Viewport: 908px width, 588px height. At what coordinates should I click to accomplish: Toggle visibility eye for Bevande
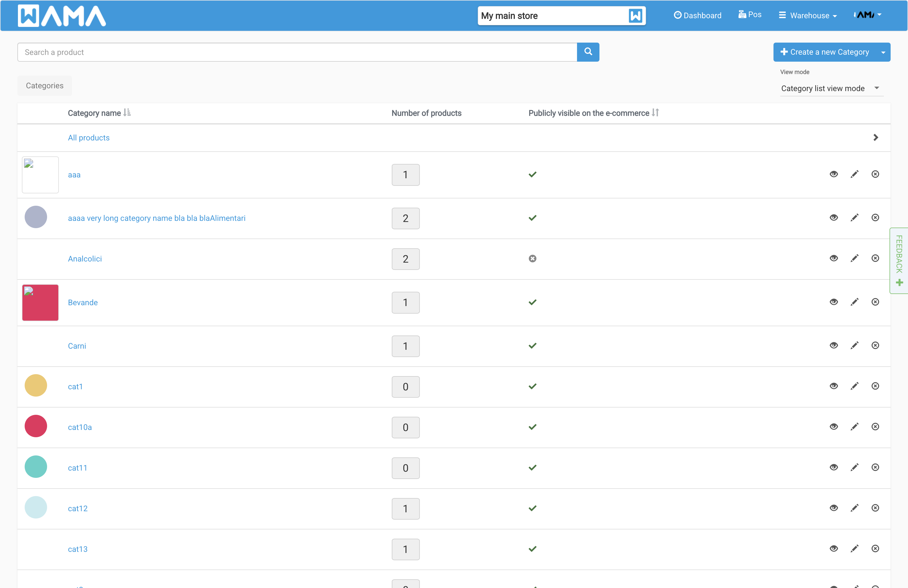point(834,302)
